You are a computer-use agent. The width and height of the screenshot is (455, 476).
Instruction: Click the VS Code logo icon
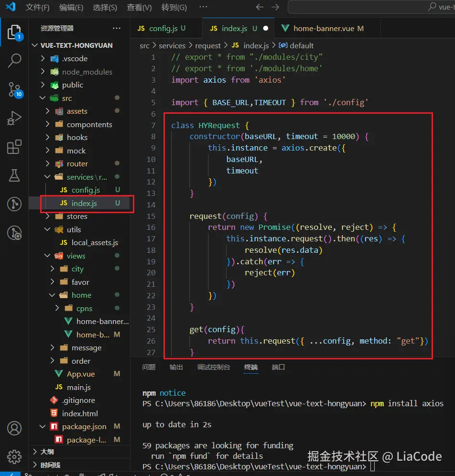click(x=11, y=7)
